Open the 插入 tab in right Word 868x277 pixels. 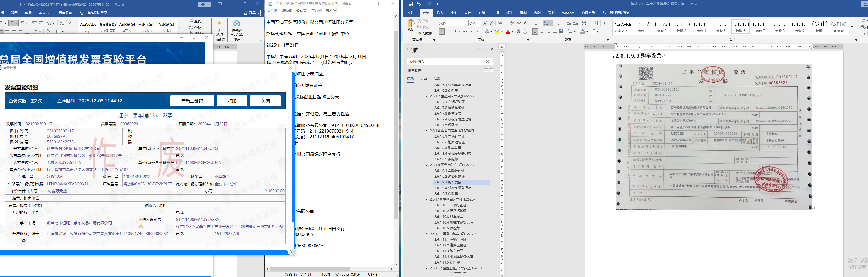tap(440, 13)
